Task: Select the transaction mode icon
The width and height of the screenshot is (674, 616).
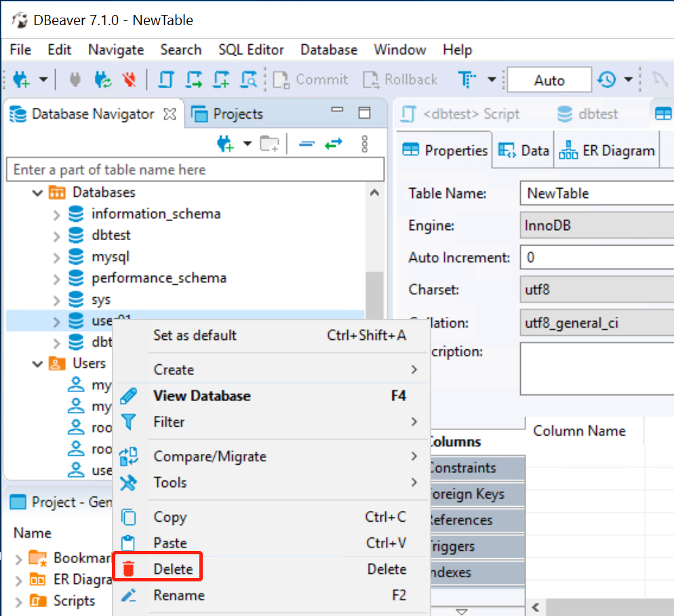Action: 467,79
